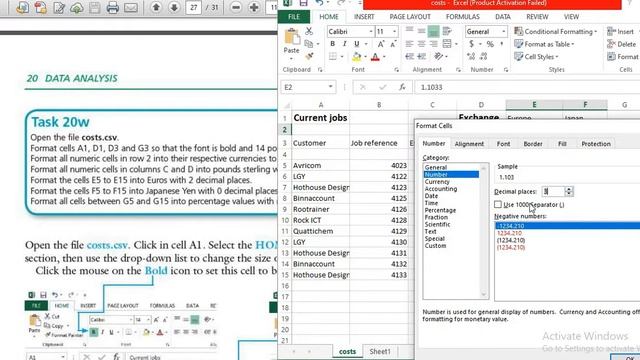Click the Email envelope icon in PDF viewer
Viewport: 640px width, 360px height.
(x=131, y=8)
